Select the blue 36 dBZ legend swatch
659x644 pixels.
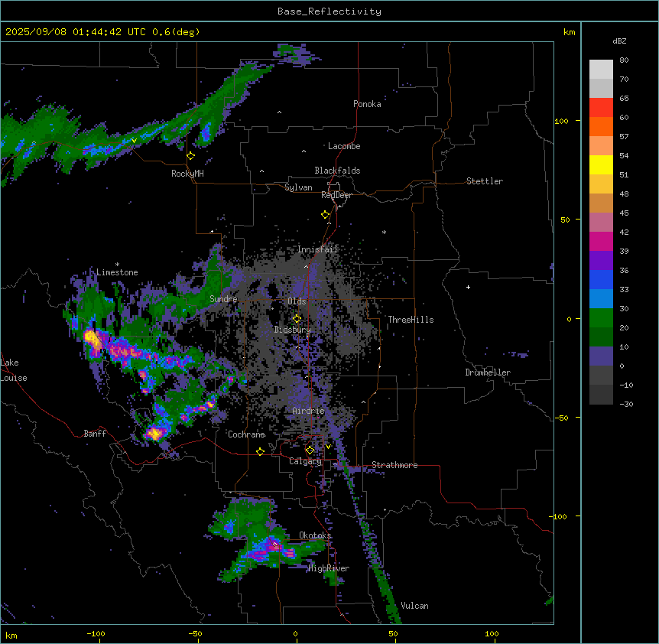point(601,279)
